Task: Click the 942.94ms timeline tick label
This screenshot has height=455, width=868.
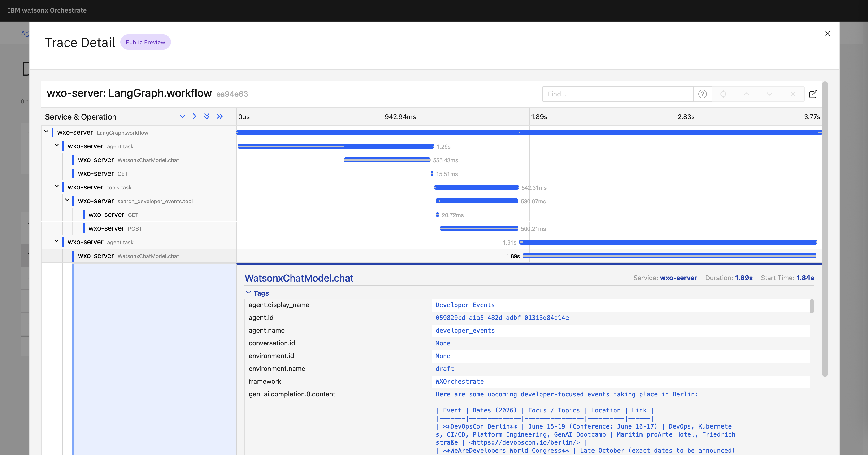Action: [400, 117]
